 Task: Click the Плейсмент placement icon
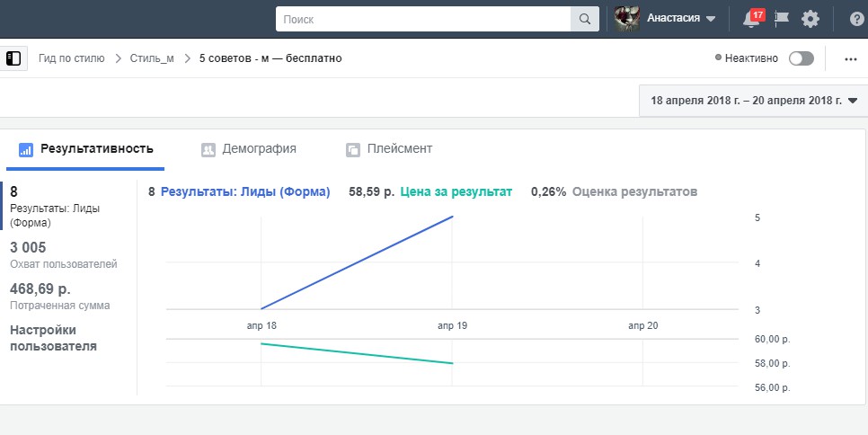352,149
